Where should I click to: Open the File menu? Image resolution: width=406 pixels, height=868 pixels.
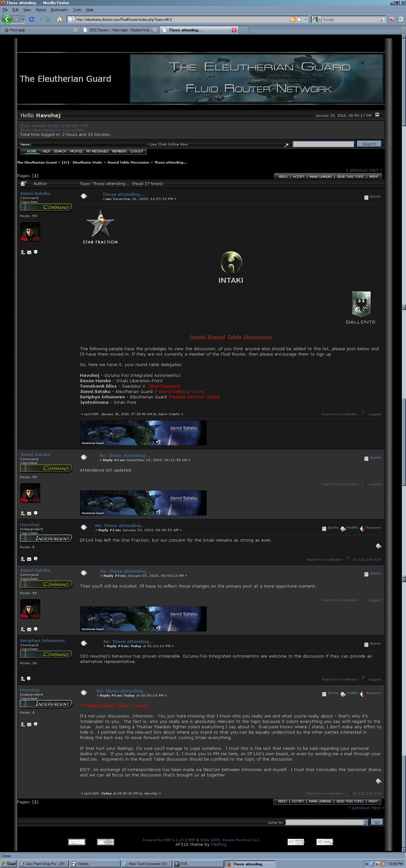click(5, 10)
